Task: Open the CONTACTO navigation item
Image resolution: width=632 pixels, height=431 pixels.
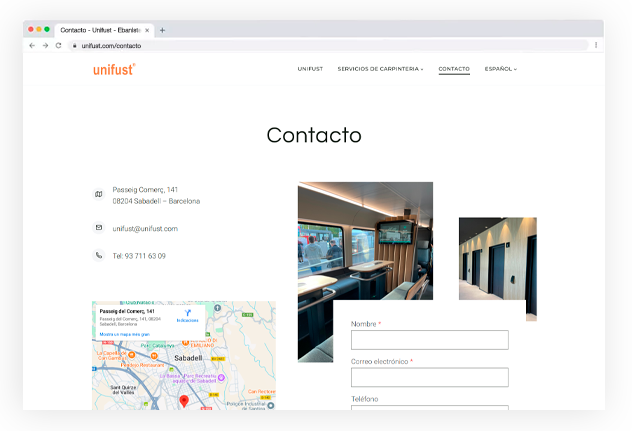Action: tap(454, 69)
